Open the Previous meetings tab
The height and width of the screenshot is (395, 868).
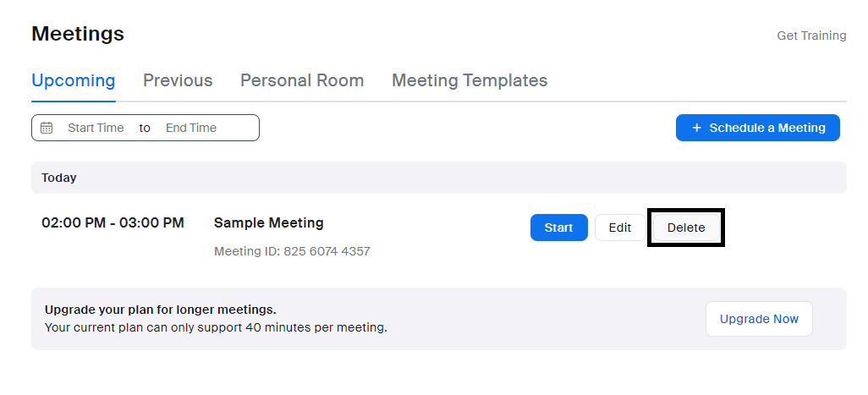tap(178, 80)
